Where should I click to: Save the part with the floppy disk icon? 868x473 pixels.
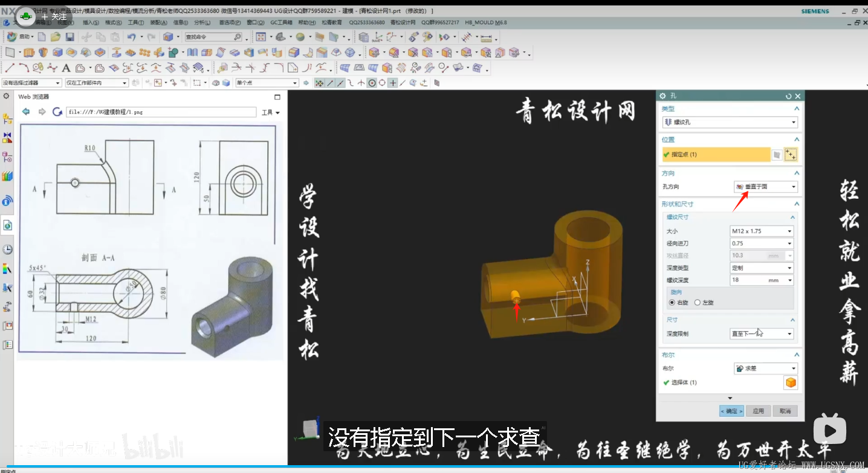(x=70, y=37)
